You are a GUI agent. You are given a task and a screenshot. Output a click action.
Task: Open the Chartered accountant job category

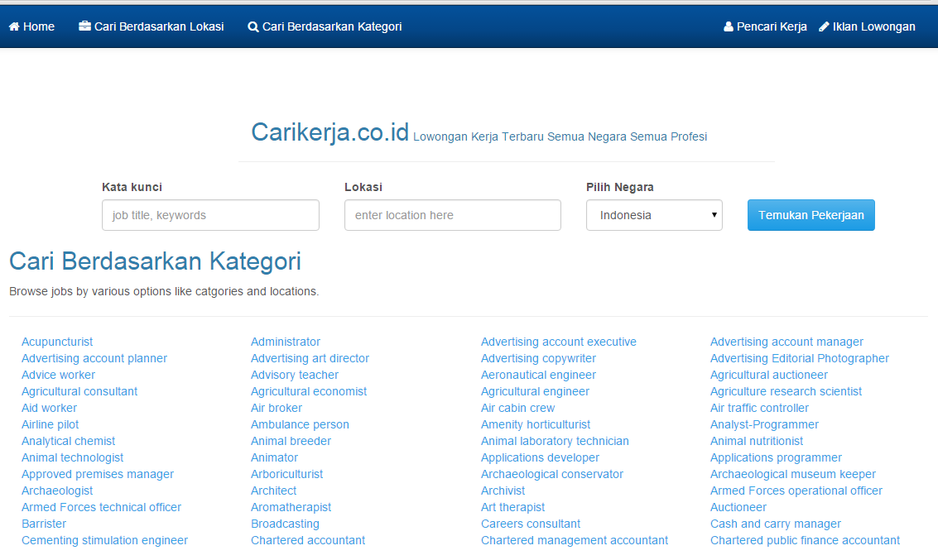308,540
